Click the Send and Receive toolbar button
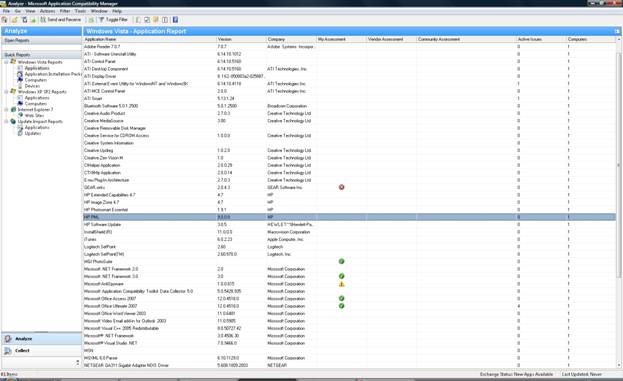 61,19
